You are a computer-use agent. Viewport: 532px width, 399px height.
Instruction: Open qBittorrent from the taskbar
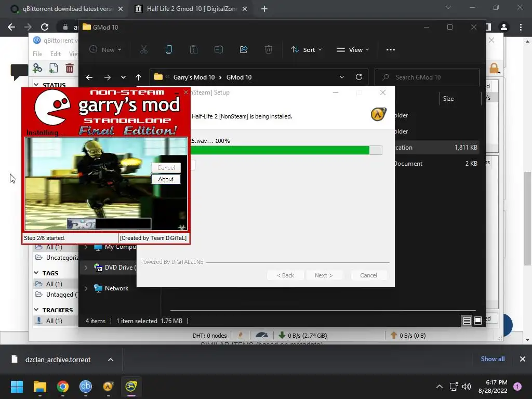point(86,387)
